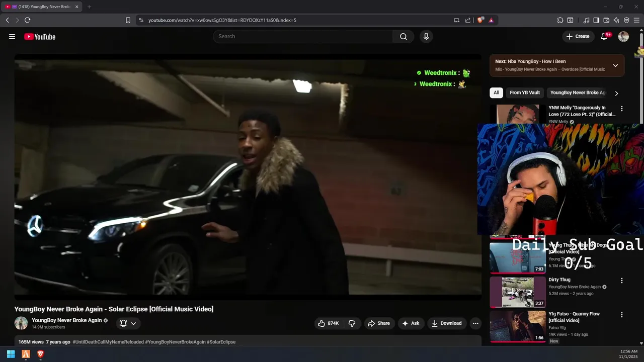View site information icon in address bar
The width and height of the screenshot is (644, 362).
tap(141, 20)
